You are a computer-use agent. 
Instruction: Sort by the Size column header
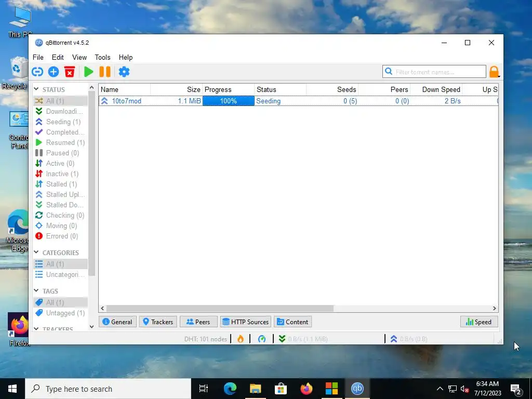[x=177, y=89]
